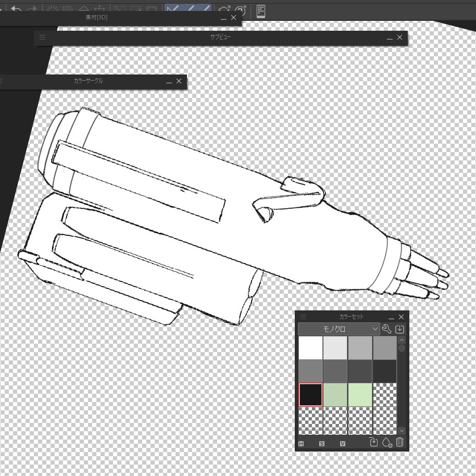Select the darkest gray swatch ending second row

[x=385, y=371]
